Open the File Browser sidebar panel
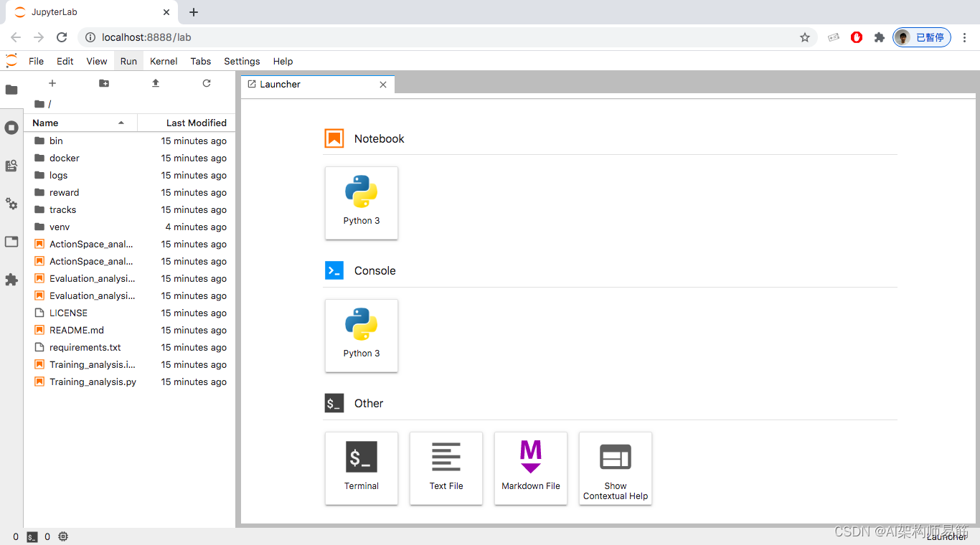The image size is (980, 545). [11, 90]
